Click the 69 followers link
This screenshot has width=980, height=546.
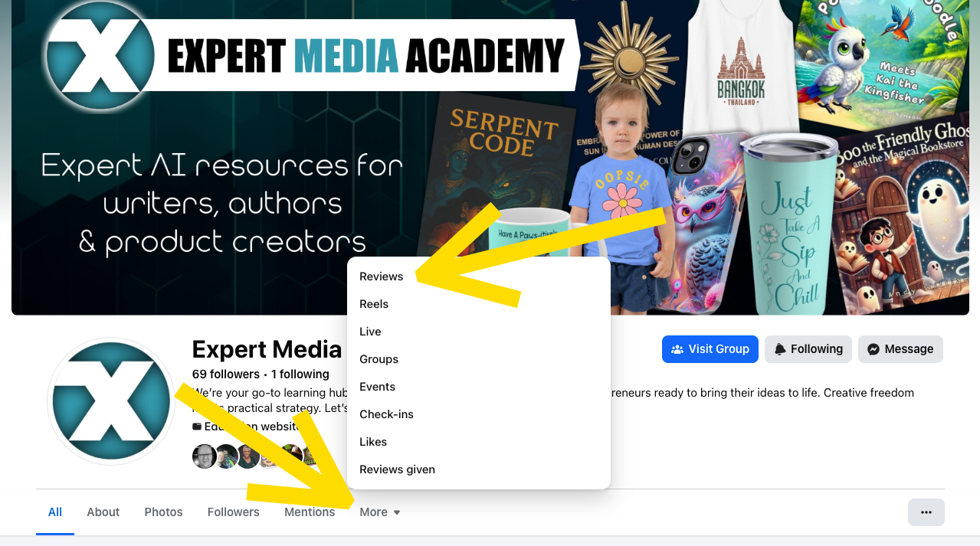226,374
